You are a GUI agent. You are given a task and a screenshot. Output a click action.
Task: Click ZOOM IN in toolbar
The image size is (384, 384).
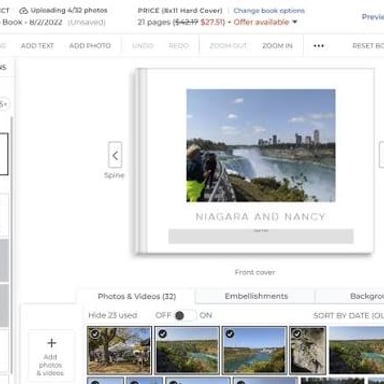click(277, 46)
